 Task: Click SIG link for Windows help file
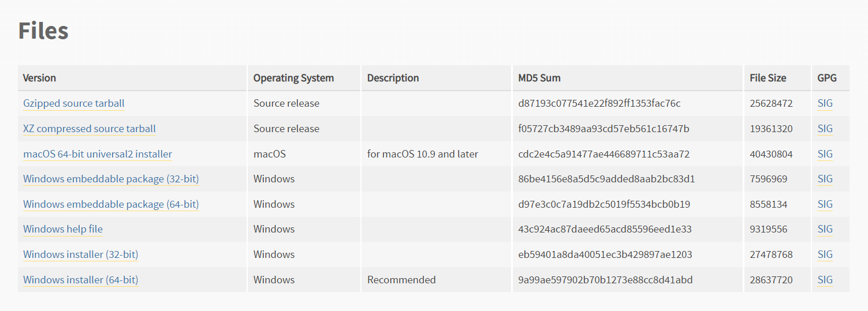(x=825, y=229)
